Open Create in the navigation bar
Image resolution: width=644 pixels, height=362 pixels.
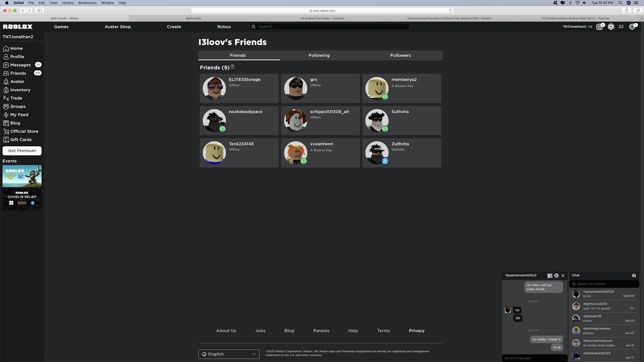tap(174, 27)
